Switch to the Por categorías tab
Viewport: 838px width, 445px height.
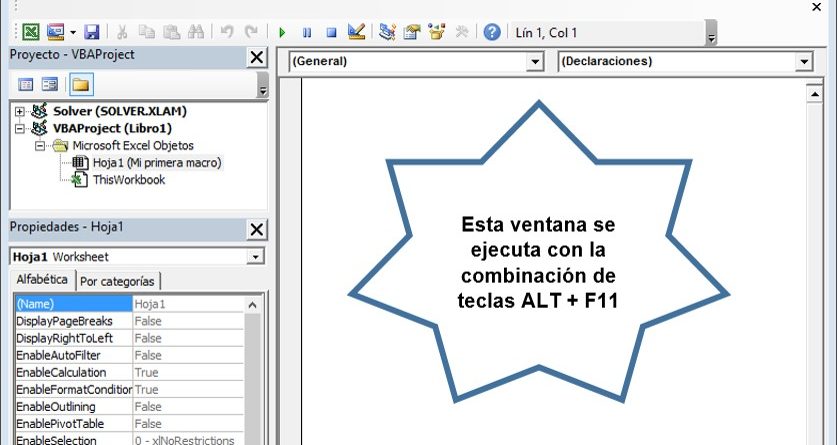(x=118, y=281)
